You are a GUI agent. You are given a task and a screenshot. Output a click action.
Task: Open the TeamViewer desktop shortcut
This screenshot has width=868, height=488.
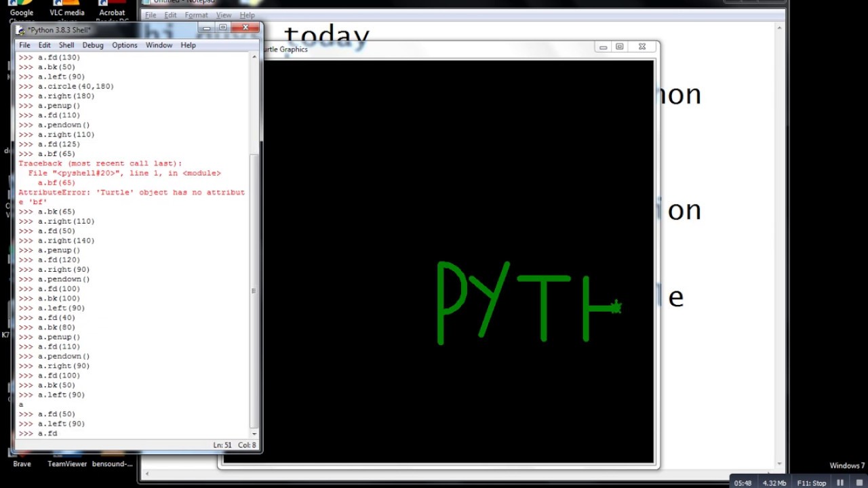(67, 459)
